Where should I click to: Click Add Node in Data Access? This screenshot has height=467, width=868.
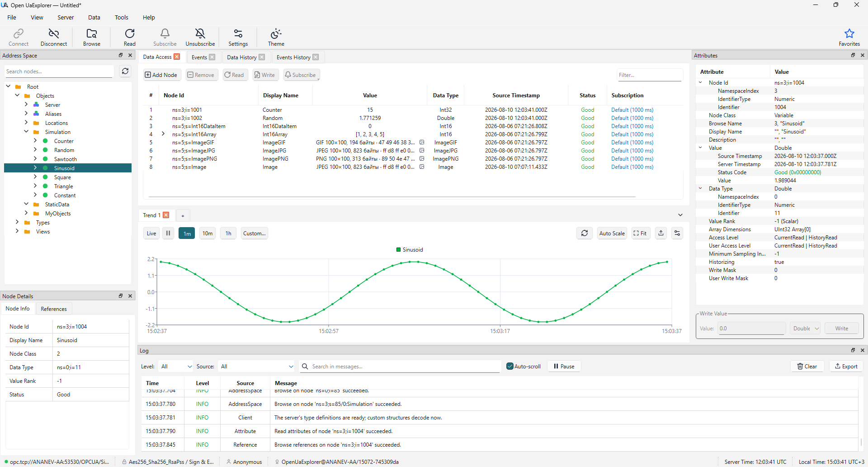(161, 75)
